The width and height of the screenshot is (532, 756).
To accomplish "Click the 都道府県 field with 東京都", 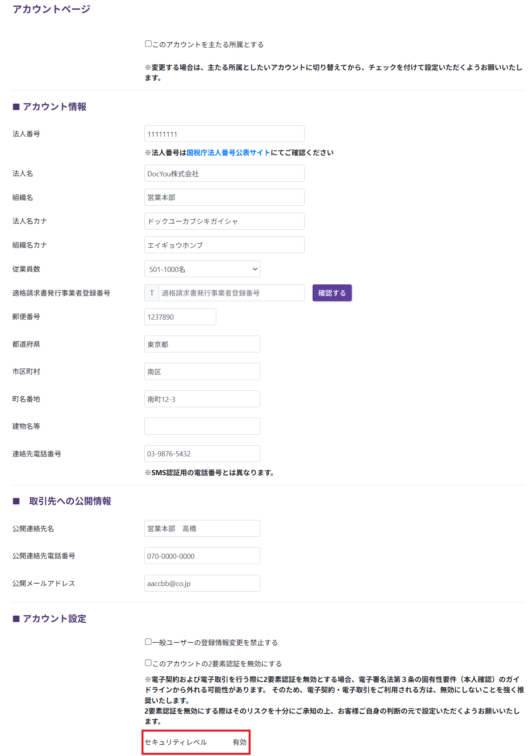I will 202,344.
